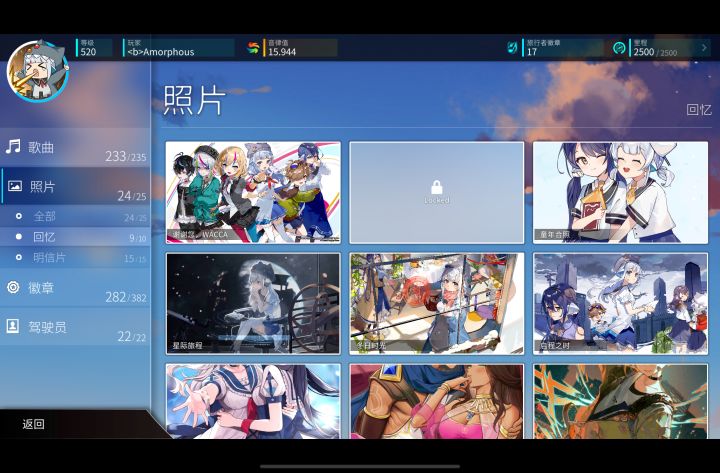Click the 15/15 postcard count
Screen dimensions: 720x473
pyautogui.click(x=135, y=259)
